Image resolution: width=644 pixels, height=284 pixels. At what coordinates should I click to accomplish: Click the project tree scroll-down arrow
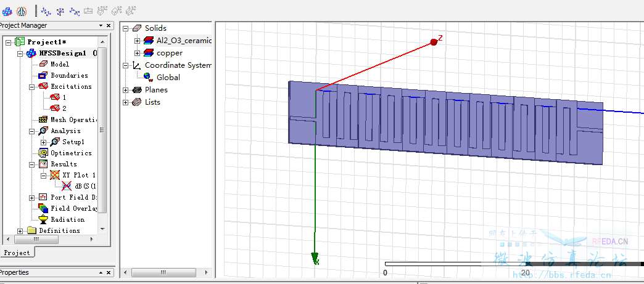pos(102,229)
